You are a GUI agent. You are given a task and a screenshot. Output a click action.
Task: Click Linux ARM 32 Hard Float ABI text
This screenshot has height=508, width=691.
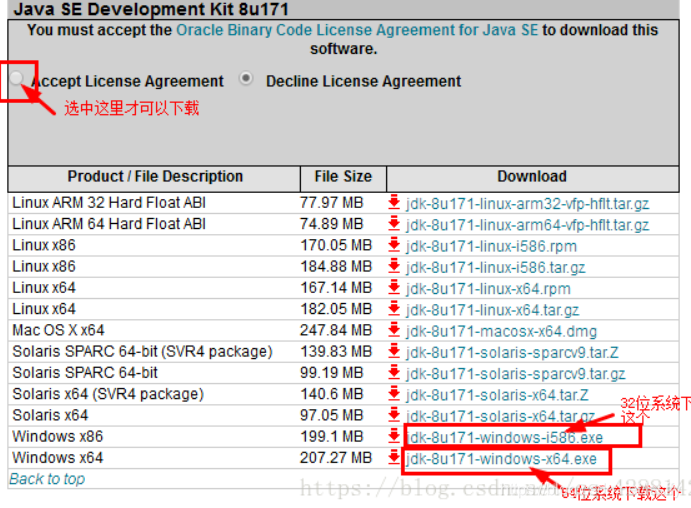pyautogui.click(x=109, y=203)
